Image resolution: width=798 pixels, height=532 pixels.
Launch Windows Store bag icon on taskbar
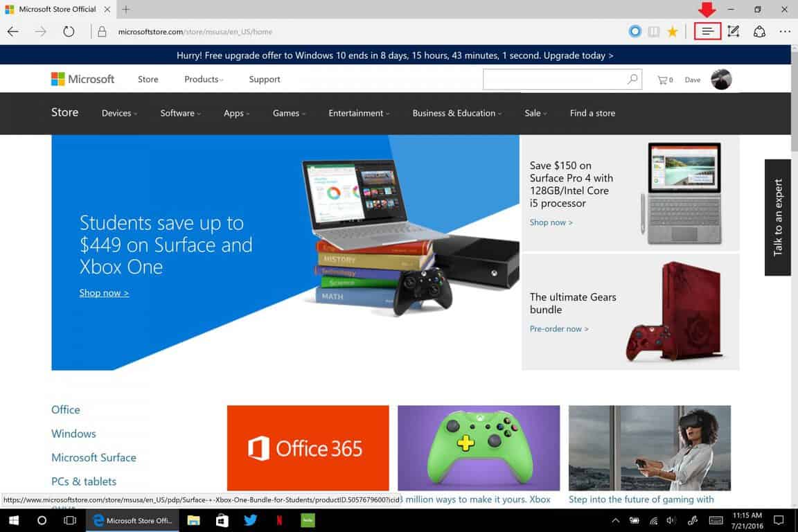pos(222,520)
